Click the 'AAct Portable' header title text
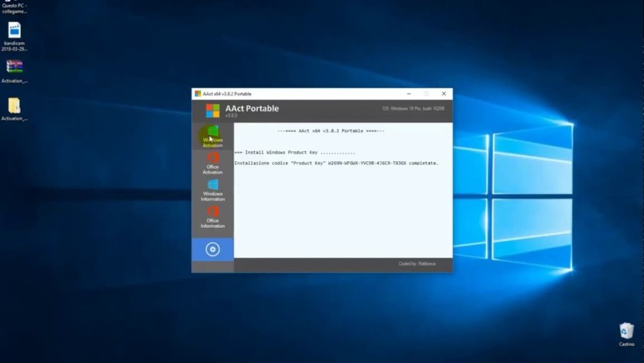The image size is (644, 363). (251, 108)
